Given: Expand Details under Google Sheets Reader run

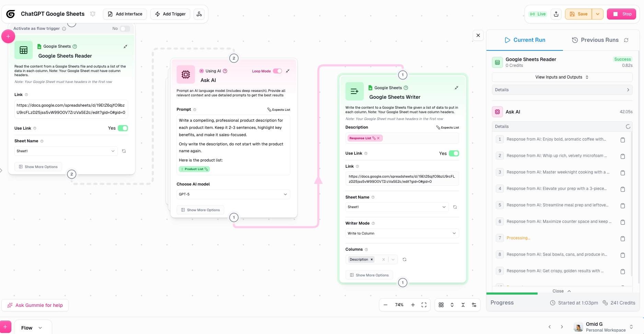Looking at the screenshot, I should coord(562,90).
